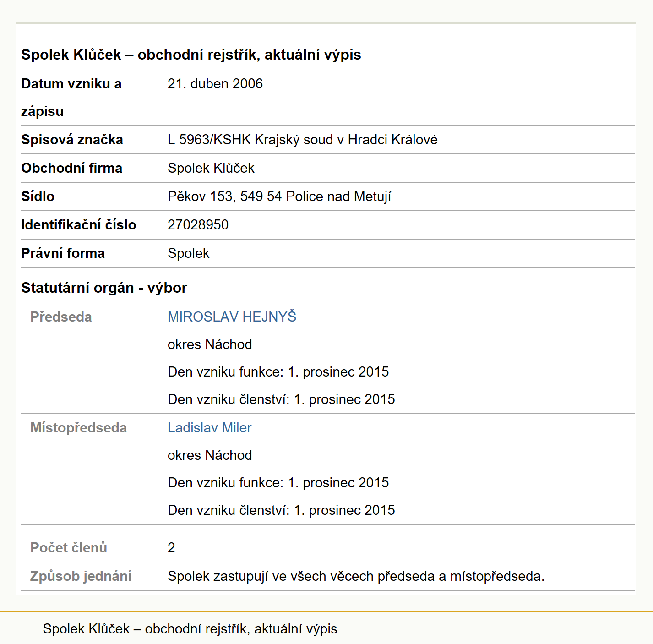
Task: Click the Datum vzniku a zápisu label
Action: coord(71,97)
